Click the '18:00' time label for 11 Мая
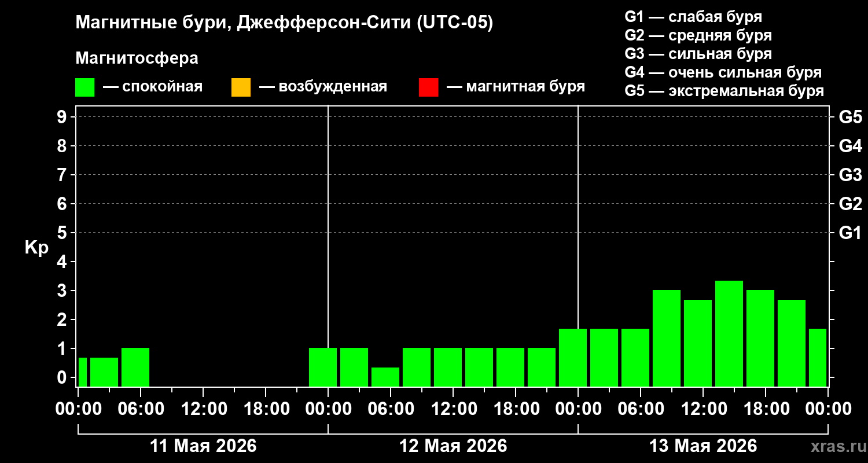Image resolution: width=868 pixels, height=463 pixels. pyautogui.click(x=266, y=409)
